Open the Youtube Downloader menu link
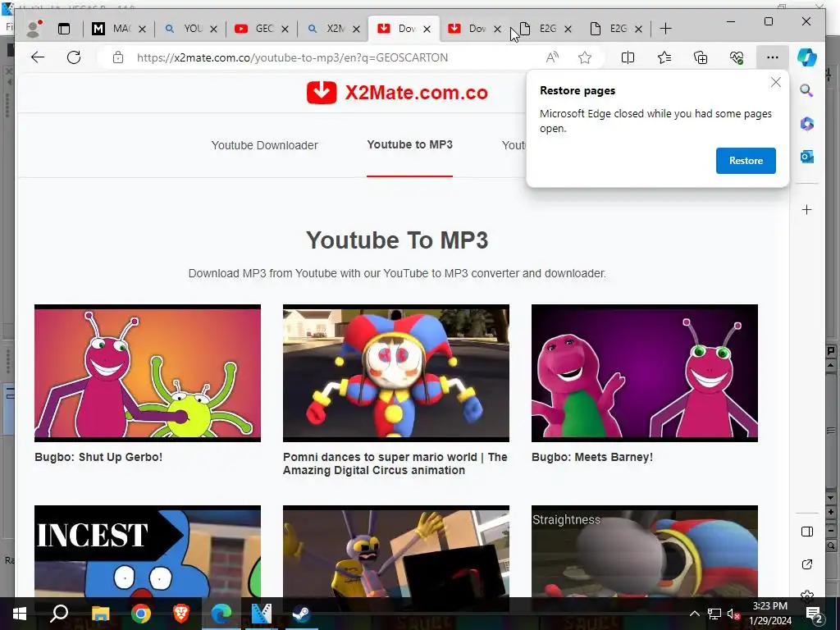 pos(265,145)
